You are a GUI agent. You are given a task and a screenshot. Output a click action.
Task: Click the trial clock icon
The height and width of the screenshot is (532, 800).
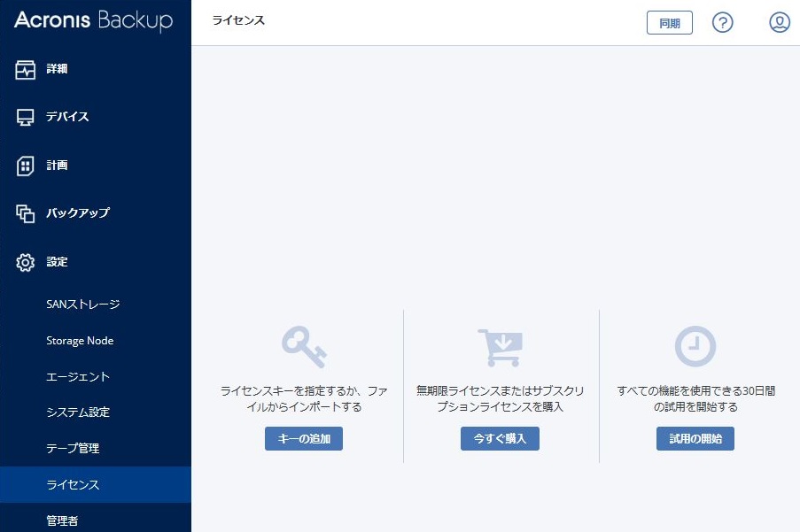(x=695, y=346)
